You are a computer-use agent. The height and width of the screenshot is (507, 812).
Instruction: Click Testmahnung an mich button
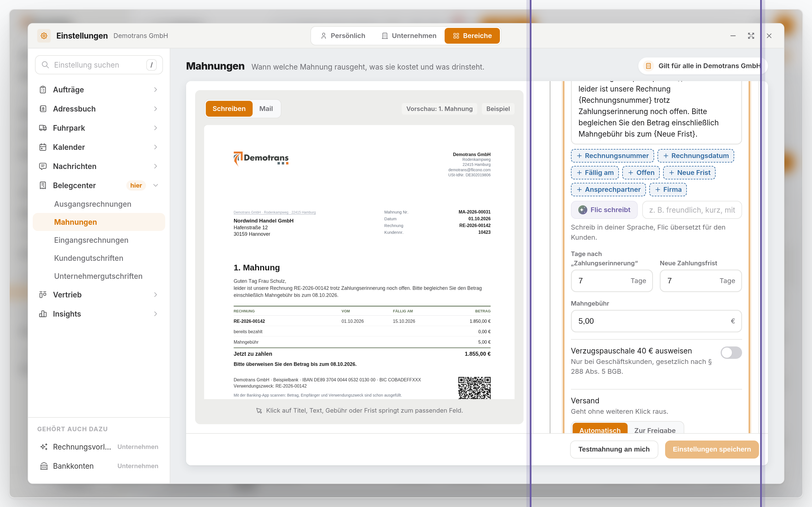(614, 449)
